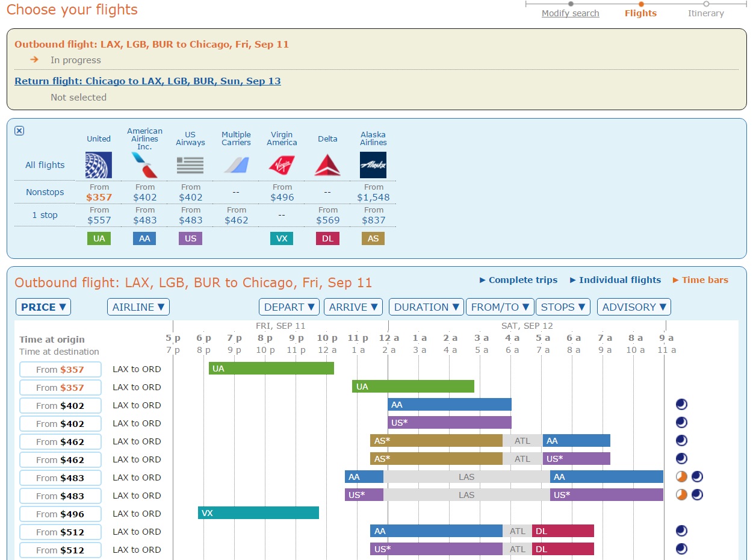Click the United airline logo
Screen dimensions: 756x560
point(99,165)
